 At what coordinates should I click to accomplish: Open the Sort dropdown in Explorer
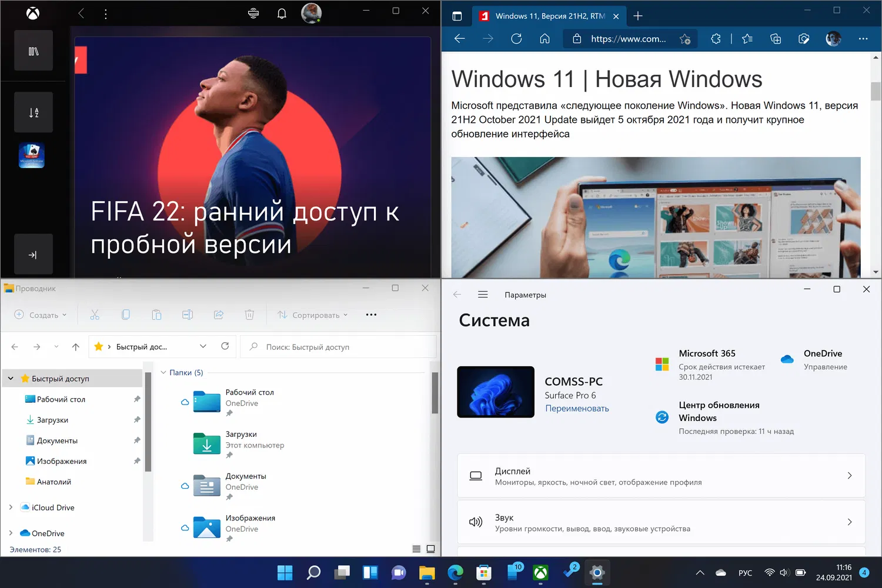(313, 315)
